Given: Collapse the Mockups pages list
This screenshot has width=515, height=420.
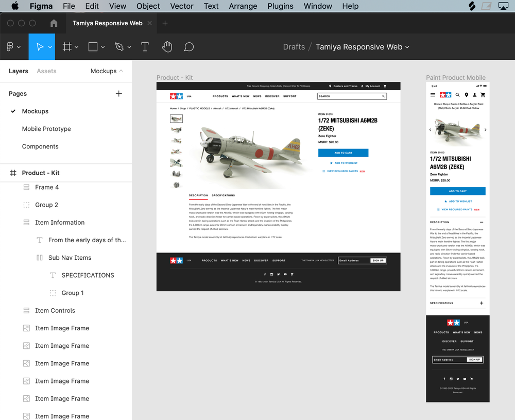Looking at the screenshot, I should pos(121,71).
